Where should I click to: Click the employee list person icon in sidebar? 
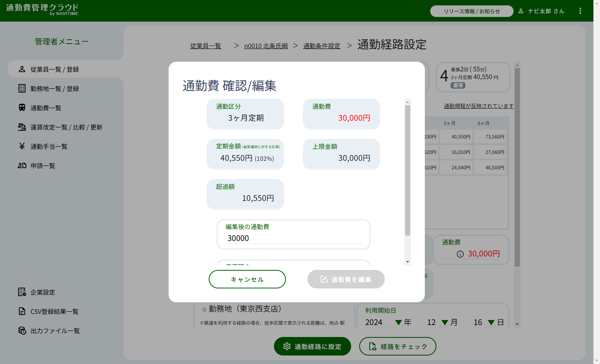tap(22, 69)
